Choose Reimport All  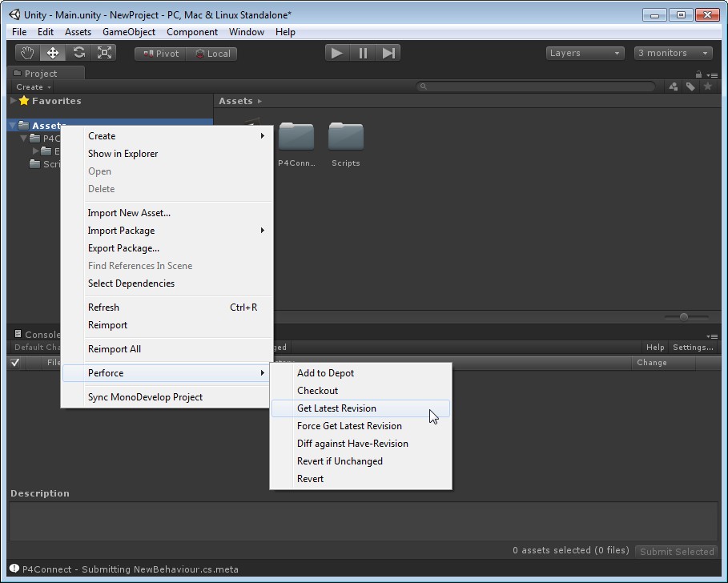coord(167,349)
